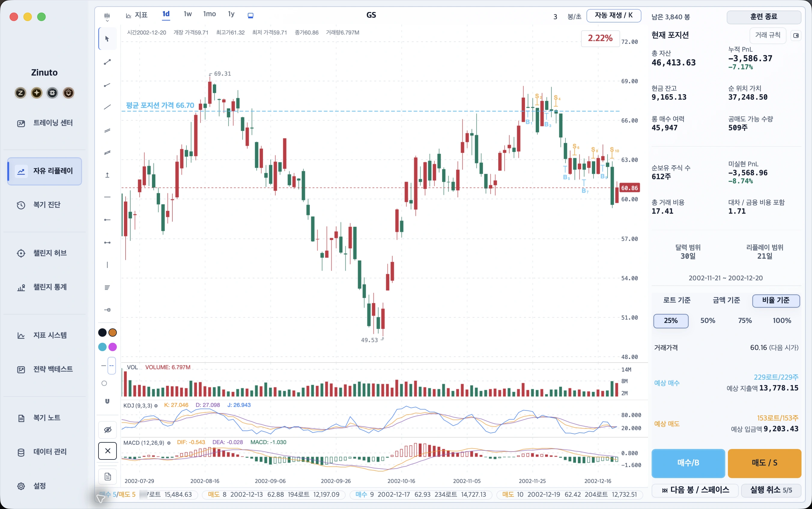The height and width of the screenshot is (509, 812).
Task: Pick the orange color swatch
Action: click(113, 333)
